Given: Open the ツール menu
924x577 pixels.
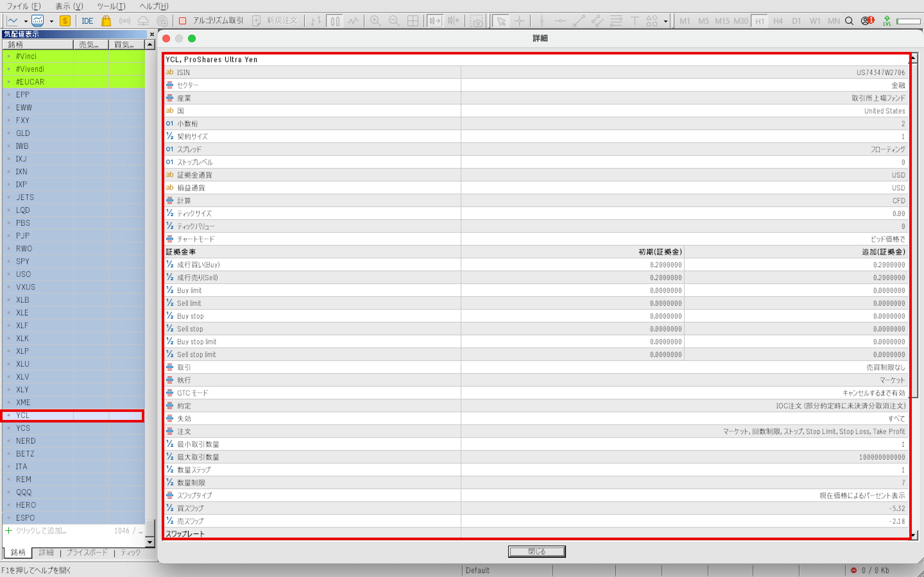Looking at the screenshot, I should click(110, 6).
